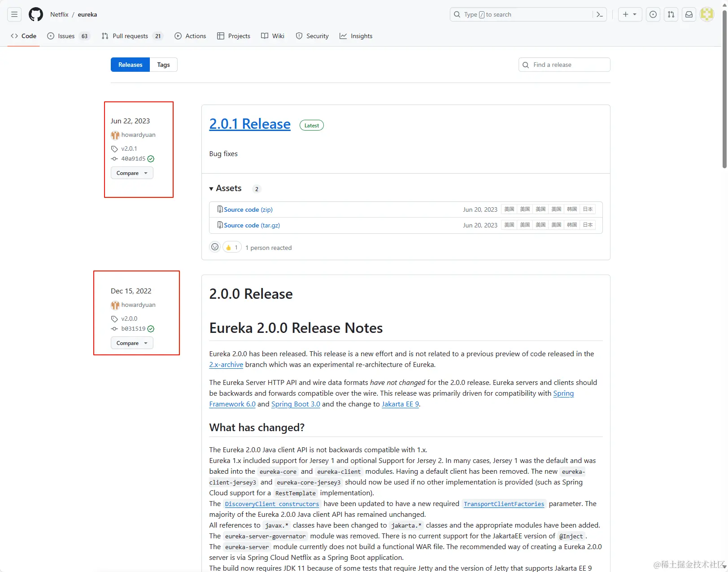Open the user avatar menu
728x572 pixels.
tap(707, 14)
